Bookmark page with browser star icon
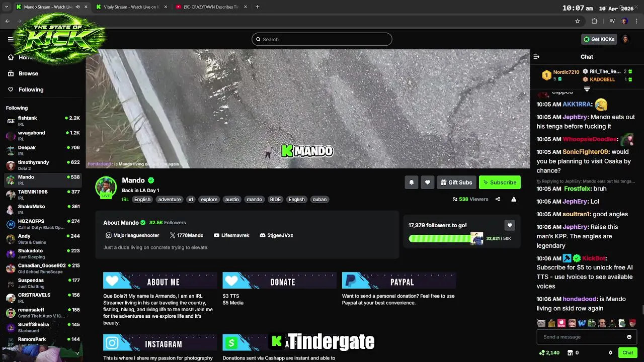This screenshot has width=644, height=362. (x=578, y=21)
